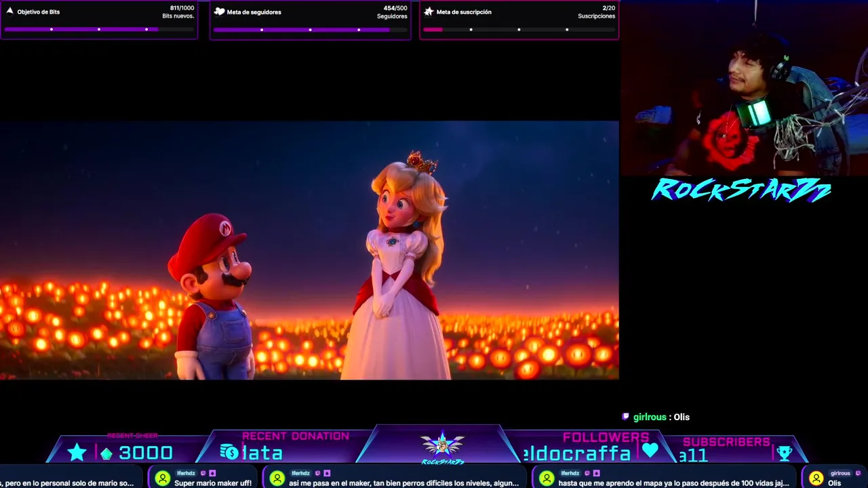Click the SUBSCRIBERS label

726,442
